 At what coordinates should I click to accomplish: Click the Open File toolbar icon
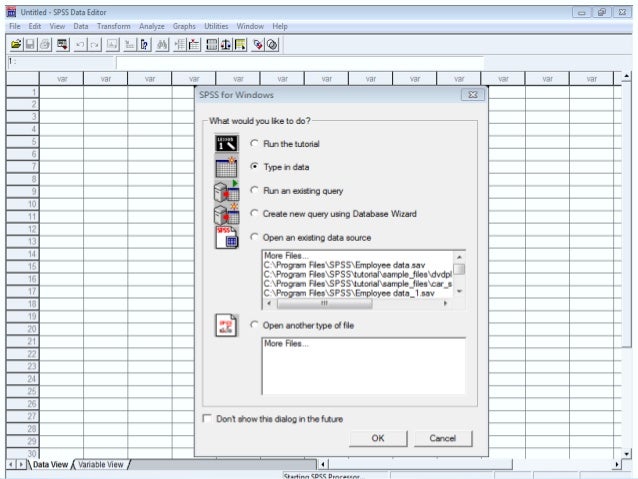tap(16, 44)
